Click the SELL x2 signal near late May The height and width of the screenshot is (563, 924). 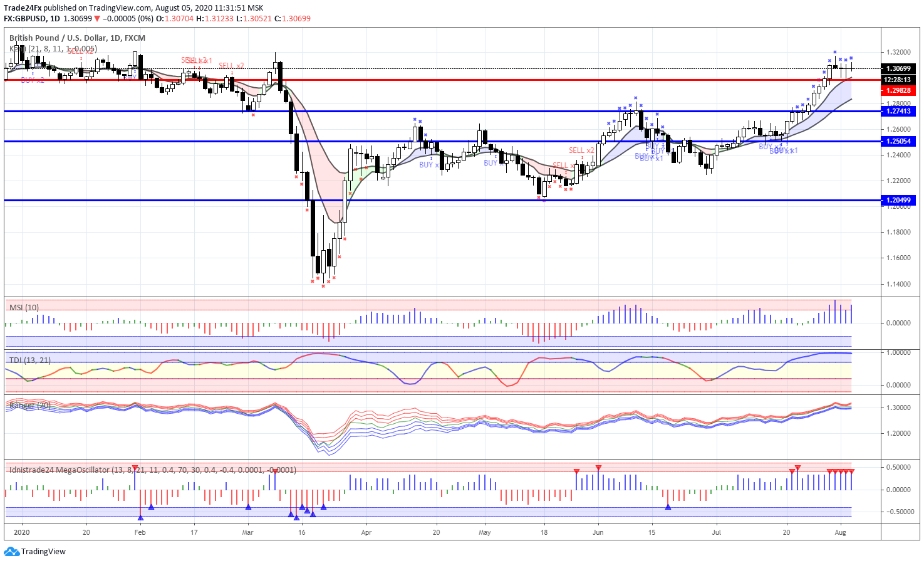[x=581, y=150]
